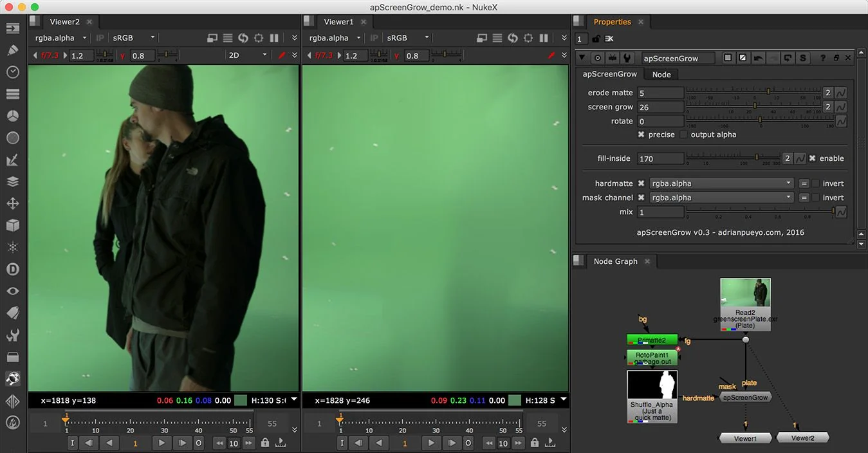Click the wrench icon in the apScreenGrow properties header
Screen dimensions: 868x453
pos(627,57)
